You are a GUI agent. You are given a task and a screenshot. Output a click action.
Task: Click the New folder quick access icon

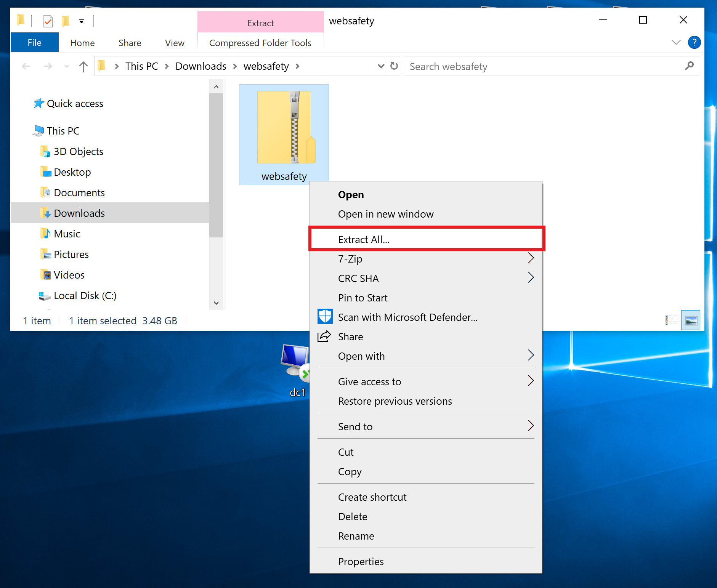[x=66, y=21]
